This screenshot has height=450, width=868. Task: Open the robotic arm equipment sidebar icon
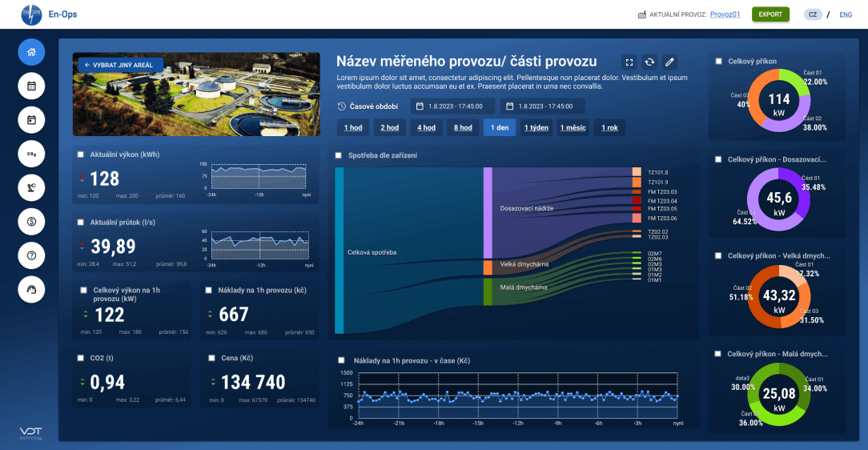click(x=31, y=187)
